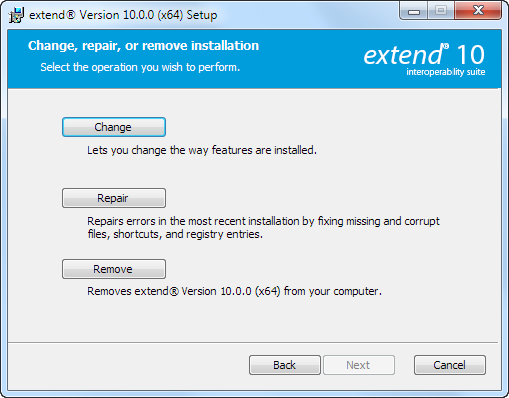Click 'Select the operation you wish to perform' text
The width and height of the screenshot is (509, 398).
click(140, 67)
